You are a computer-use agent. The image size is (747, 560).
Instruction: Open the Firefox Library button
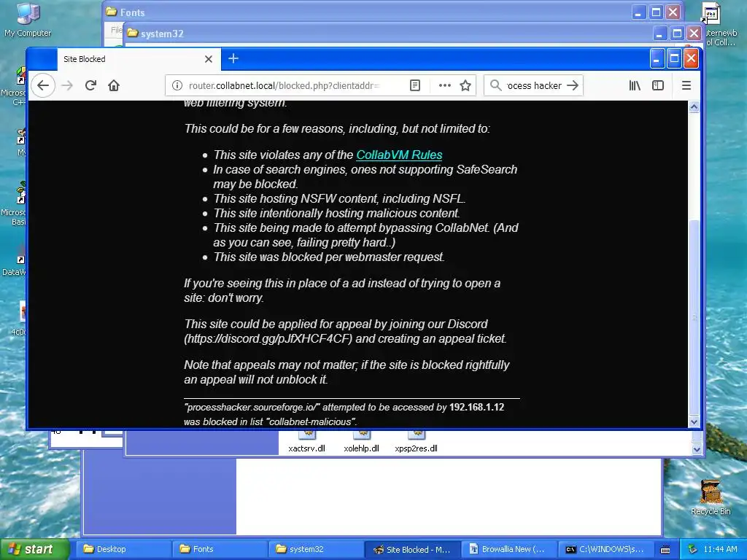[x=635, y=86]
